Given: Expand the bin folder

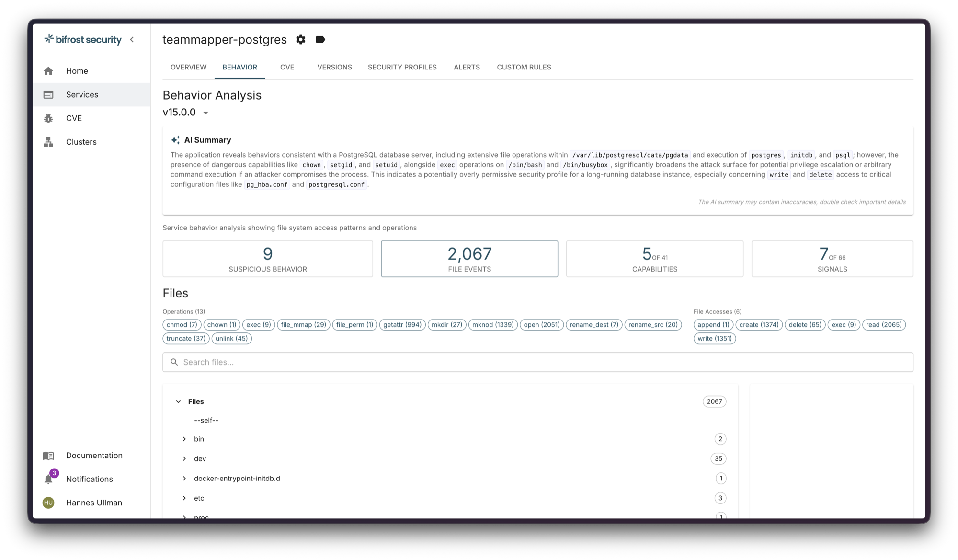Looking at the screenshot, I should click(x=184, y=439).
